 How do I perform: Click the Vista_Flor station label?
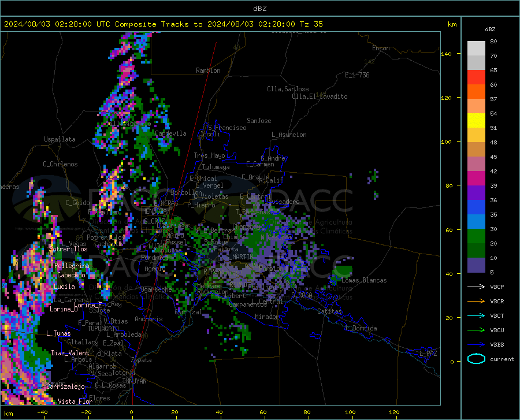(x=75, y=402)
